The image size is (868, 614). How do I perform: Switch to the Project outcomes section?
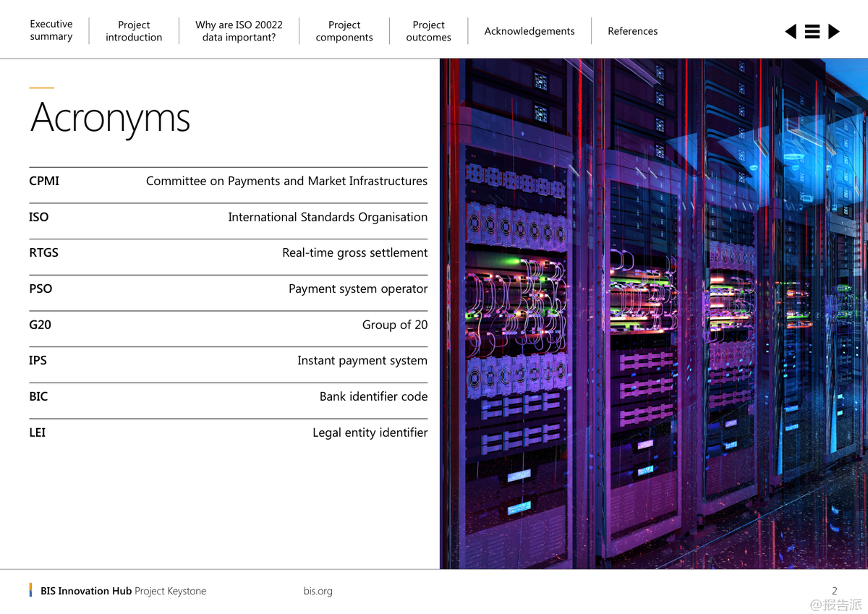click(x=428, y=31)
